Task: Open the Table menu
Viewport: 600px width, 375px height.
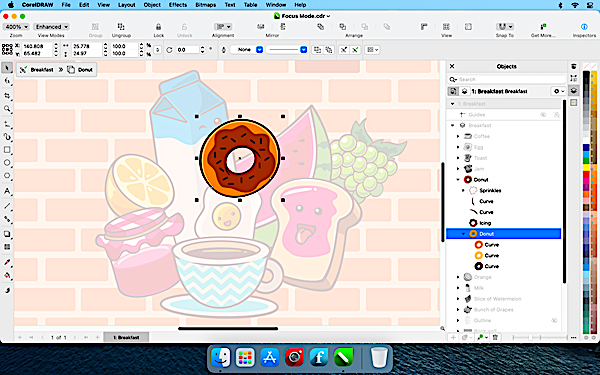Action: pos(250,5)
